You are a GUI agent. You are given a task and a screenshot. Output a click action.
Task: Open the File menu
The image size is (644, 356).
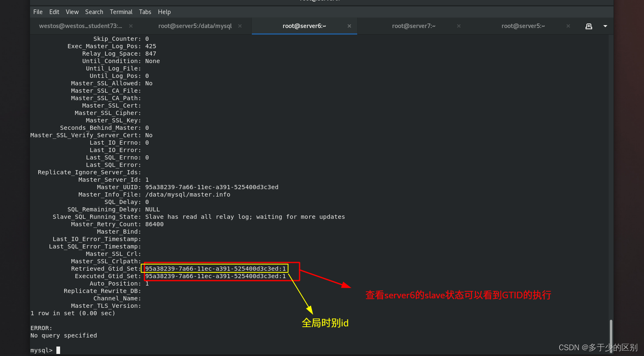click(x=38, y=12)
